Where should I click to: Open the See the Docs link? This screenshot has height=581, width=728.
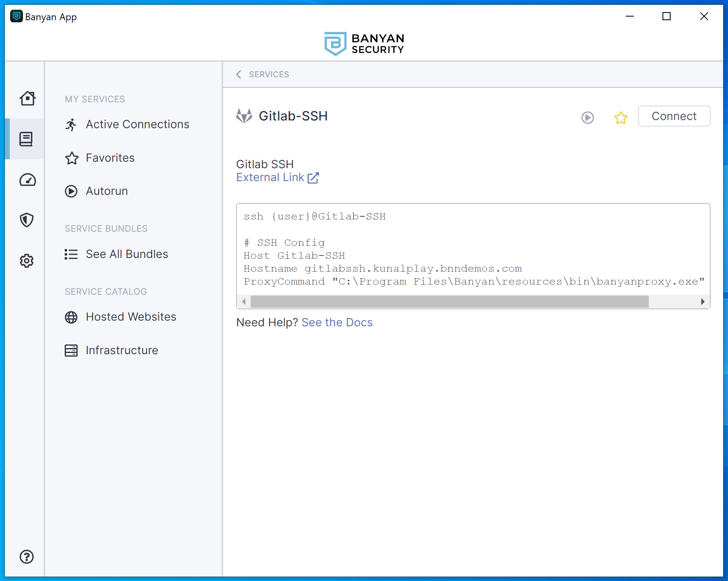[x=337, y=322]
